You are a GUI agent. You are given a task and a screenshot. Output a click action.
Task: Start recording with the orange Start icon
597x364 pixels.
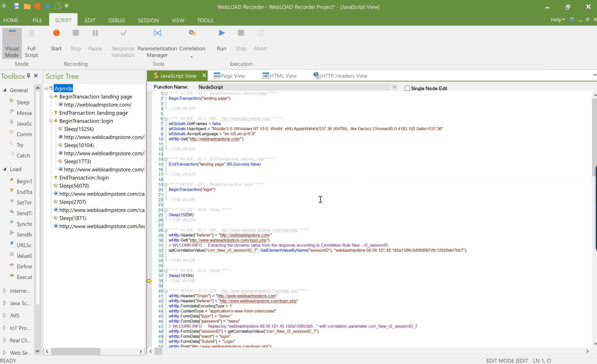coord(56,33)
